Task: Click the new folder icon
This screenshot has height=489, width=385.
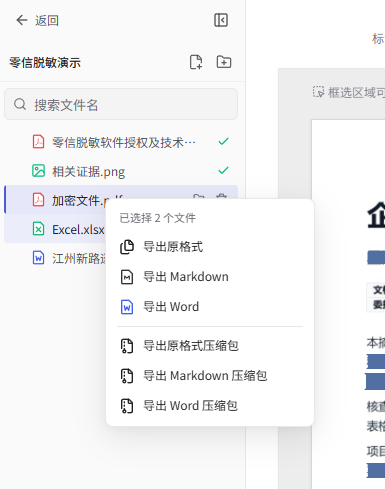Action: click(x=224, y=62)
